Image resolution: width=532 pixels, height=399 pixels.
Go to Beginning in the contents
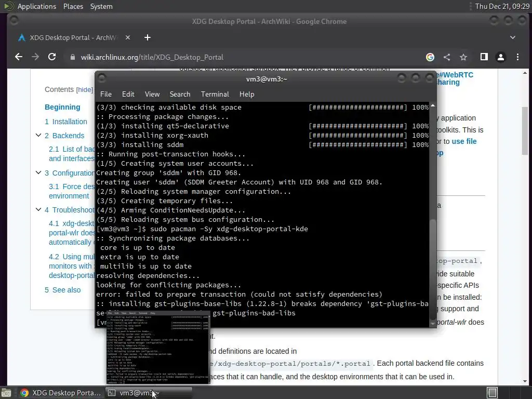pyautogui.click(x=62, y=107)
